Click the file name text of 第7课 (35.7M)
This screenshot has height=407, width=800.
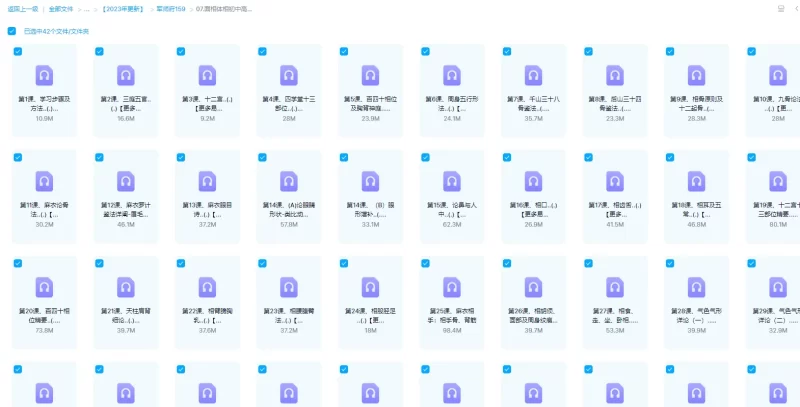click(533, 103)
